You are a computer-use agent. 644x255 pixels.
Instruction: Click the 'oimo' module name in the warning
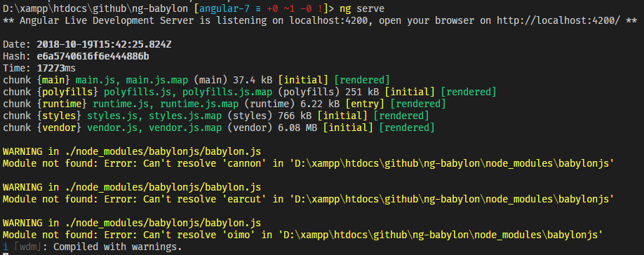coord(239,235)
